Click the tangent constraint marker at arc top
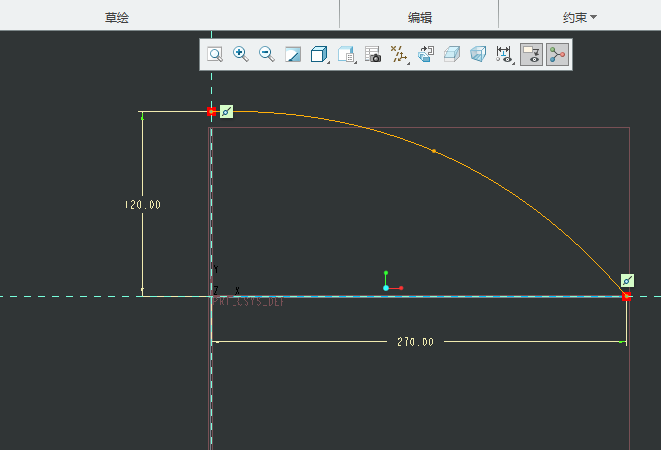 click(x=226, y=111)
